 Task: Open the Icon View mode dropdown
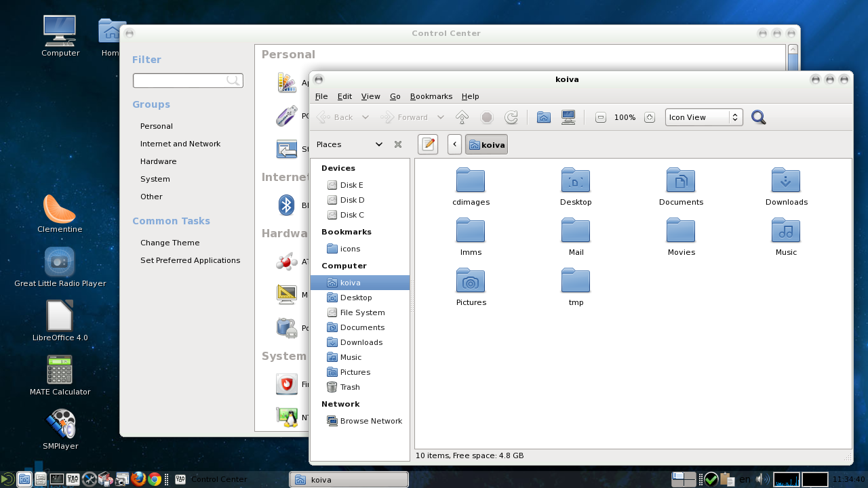pyautogui.click(x=703, y=117)
